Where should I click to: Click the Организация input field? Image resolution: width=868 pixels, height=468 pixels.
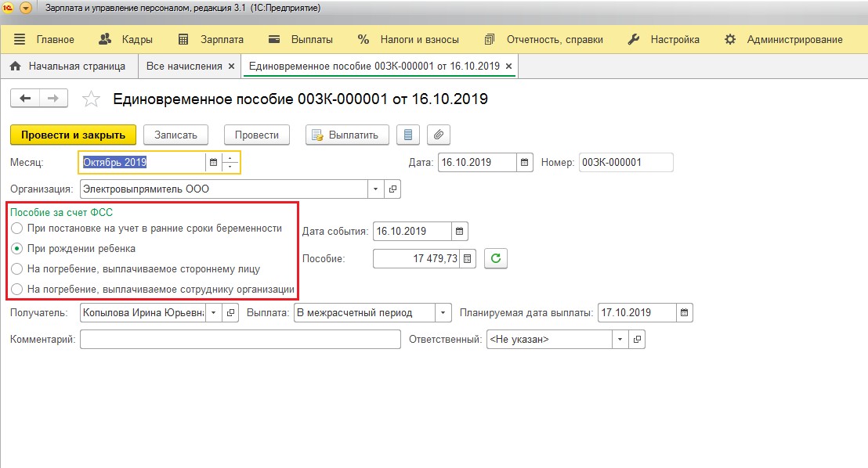pos(223,189)
